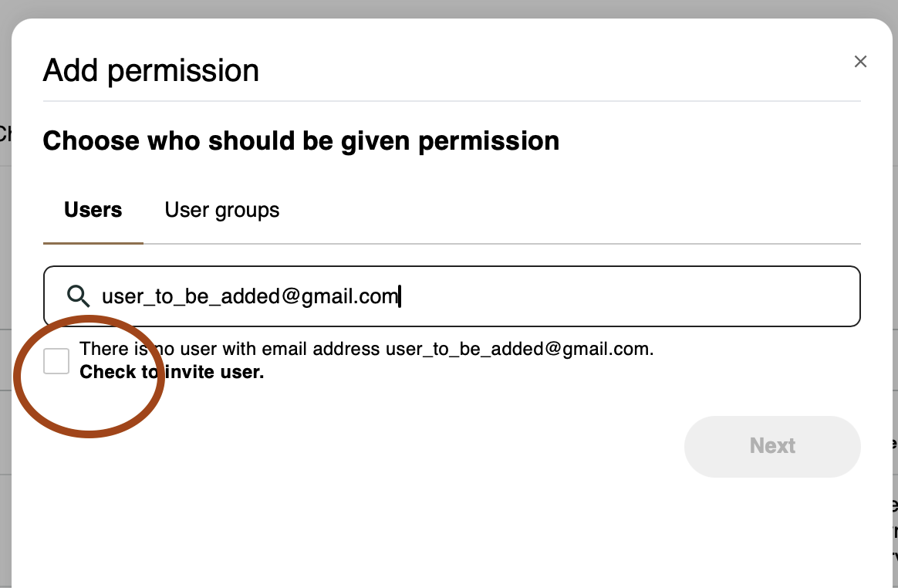Click the dimmed backdrop above the dialog
This screenshot has width=898, height=588.
point(447,8)
